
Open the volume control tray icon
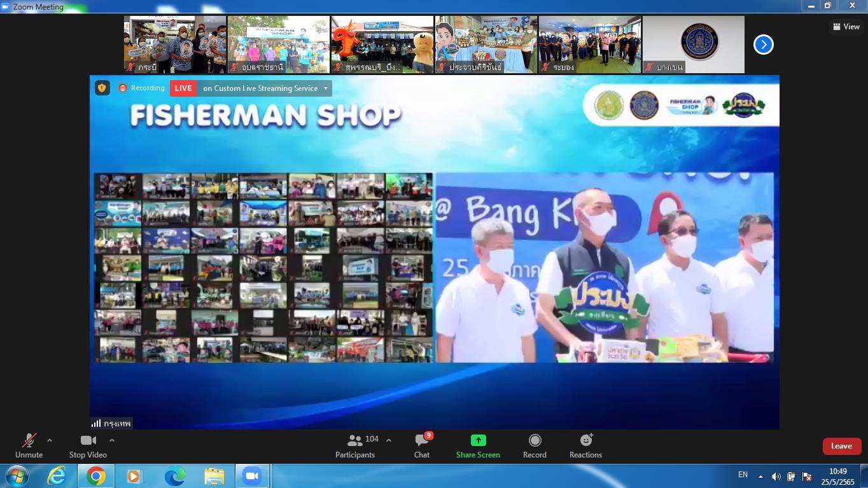776,476
